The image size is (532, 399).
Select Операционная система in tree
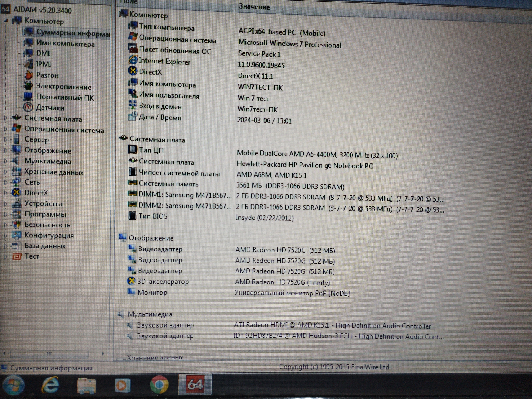point(64,129)
